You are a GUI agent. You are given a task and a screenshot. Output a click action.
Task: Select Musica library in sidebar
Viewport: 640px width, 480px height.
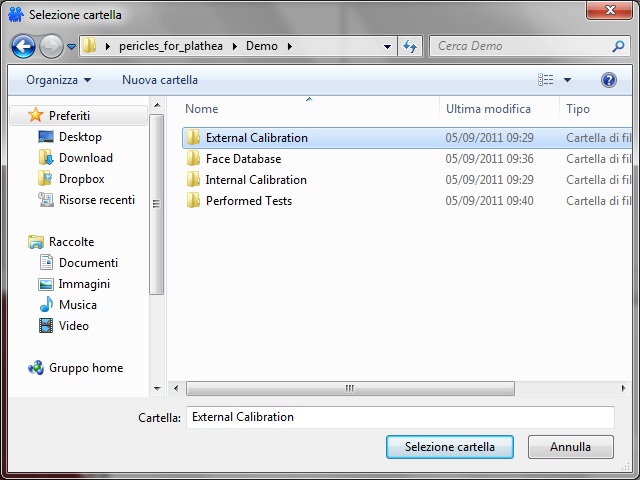point(77,305)
